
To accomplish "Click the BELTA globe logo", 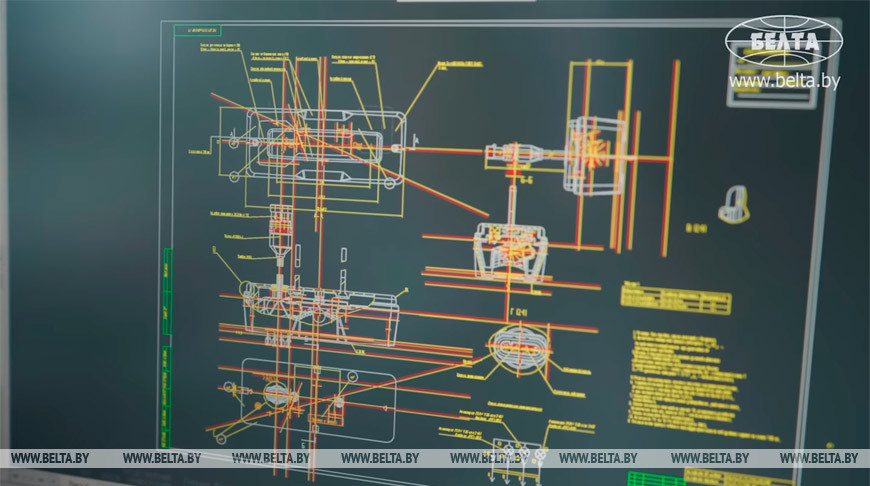I will pos(784,42).
